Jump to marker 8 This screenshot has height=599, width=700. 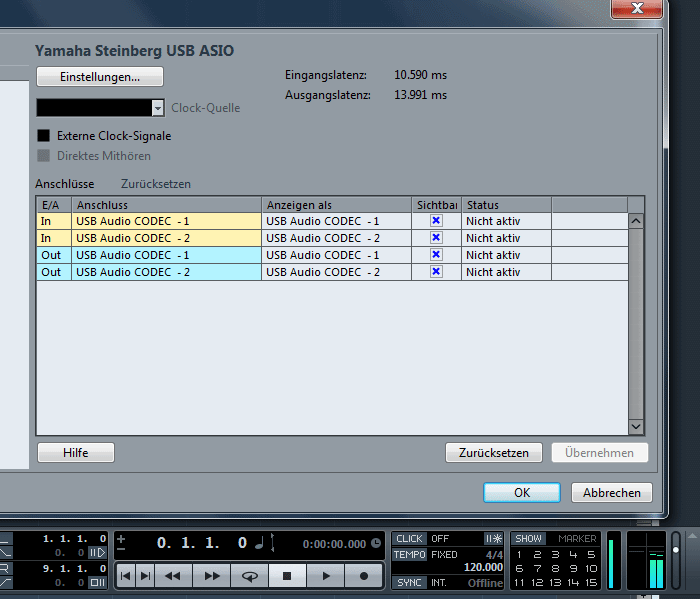[555, 569]
